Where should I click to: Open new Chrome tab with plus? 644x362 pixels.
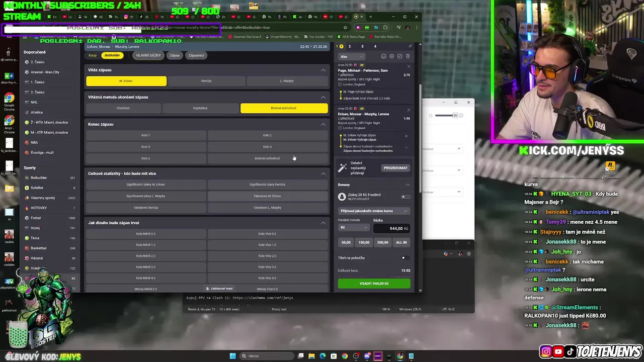point(371,17)
